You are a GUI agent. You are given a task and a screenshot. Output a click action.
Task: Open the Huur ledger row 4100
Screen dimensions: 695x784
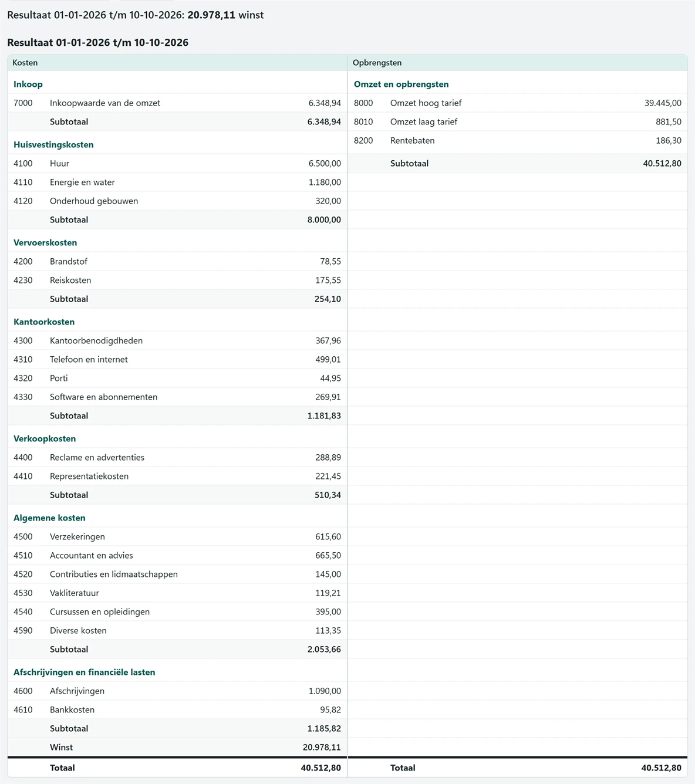(x=177, y=163)
